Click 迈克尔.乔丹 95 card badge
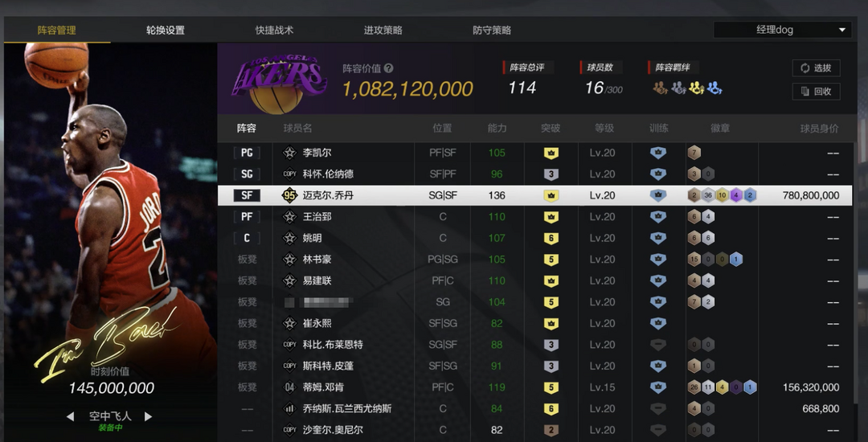Screen dimensions: 868x442 (289, 195)
